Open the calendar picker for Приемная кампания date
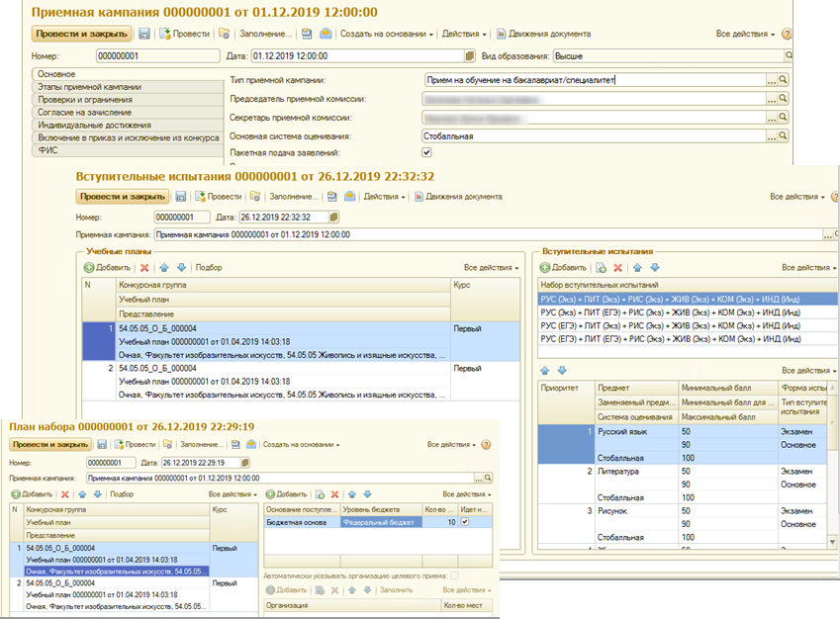This screenshot has height=619, width=840. click(x=470, y=55)
